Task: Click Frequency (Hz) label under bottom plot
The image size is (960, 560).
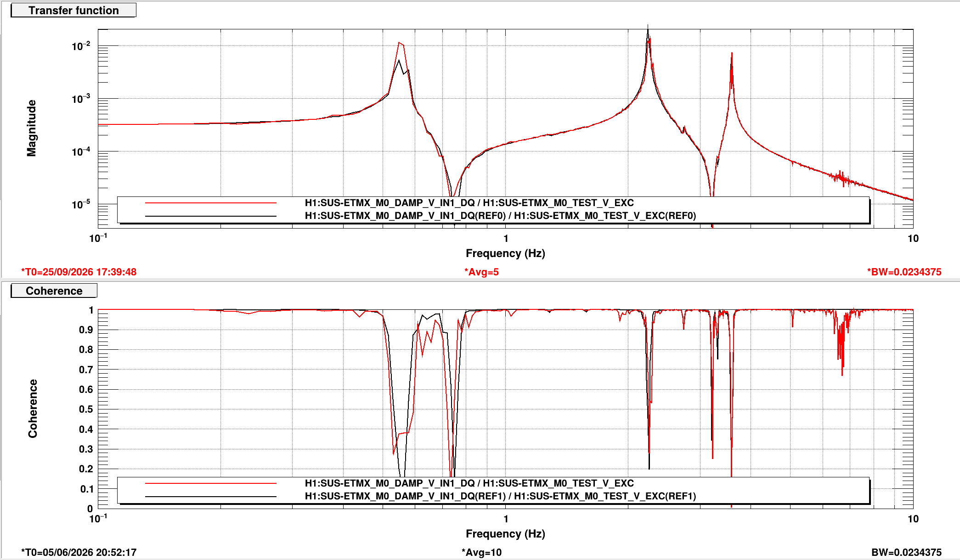Action: pyautogui.click(x=505, y=534)
